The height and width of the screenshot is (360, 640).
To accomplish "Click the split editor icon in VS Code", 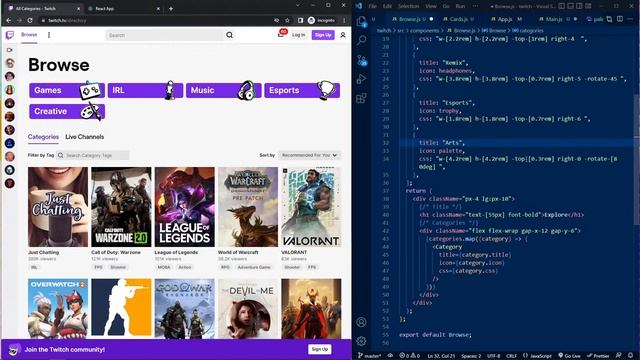I will point(620,19).
